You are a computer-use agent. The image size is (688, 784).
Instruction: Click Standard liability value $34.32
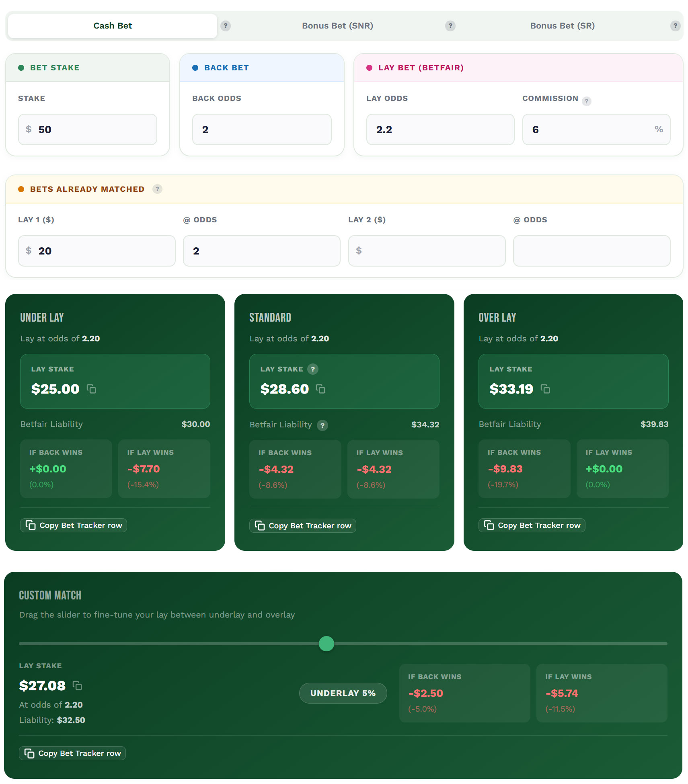click(425, 425)
